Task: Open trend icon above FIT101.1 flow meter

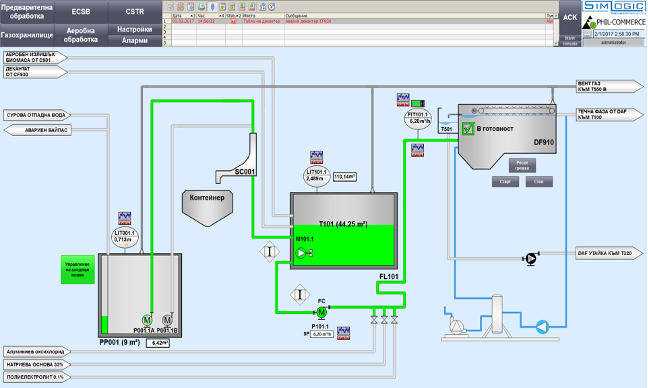Action: (x=403, y=100)
